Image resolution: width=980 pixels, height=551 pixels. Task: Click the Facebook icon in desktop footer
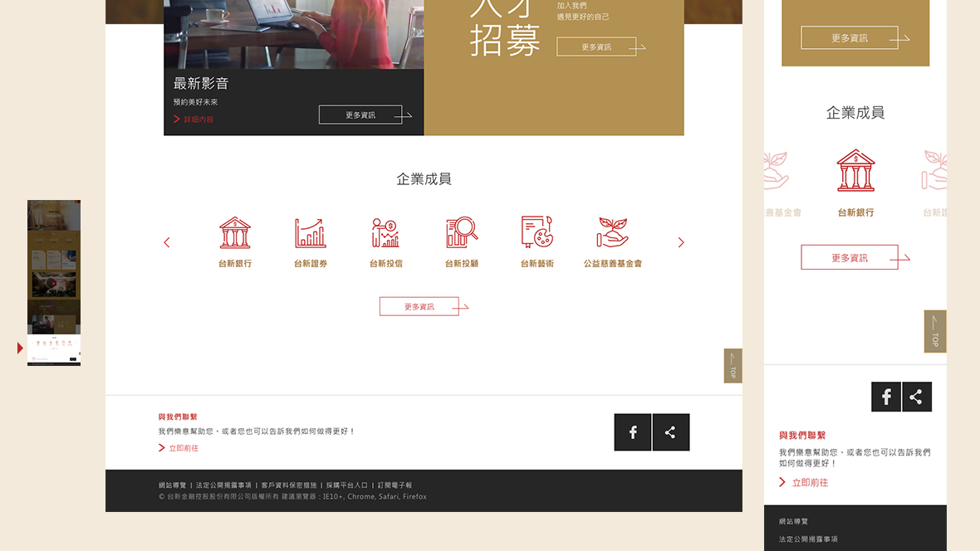[x=633, y=432]
